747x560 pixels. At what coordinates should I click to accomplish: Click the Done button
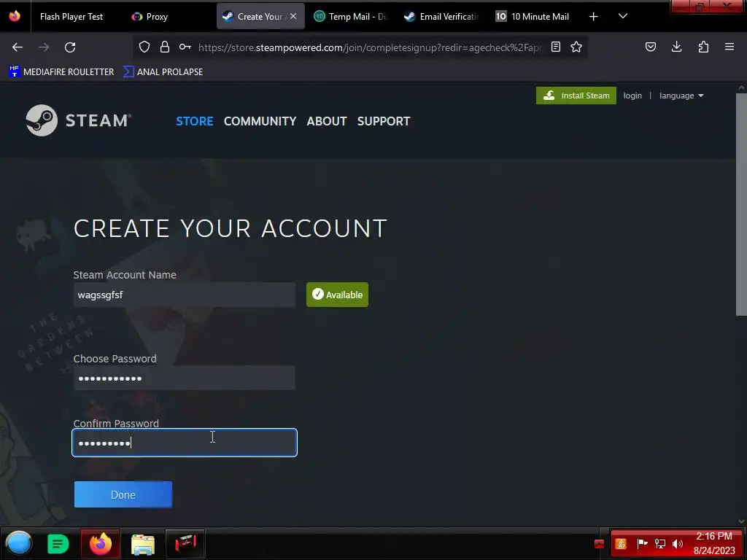pyautogui.click(x=123, y=494)
